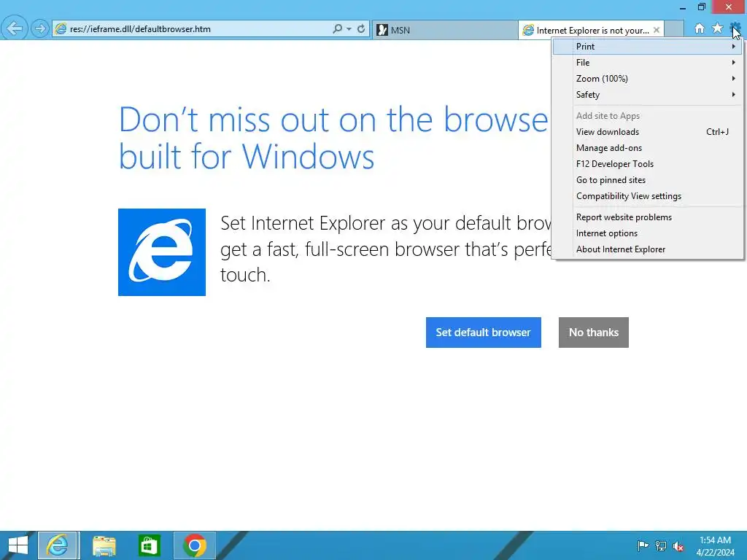Screen dimensions: 747x560
Task: Click the Zoom submenu arrow
Action: (734, 79)
